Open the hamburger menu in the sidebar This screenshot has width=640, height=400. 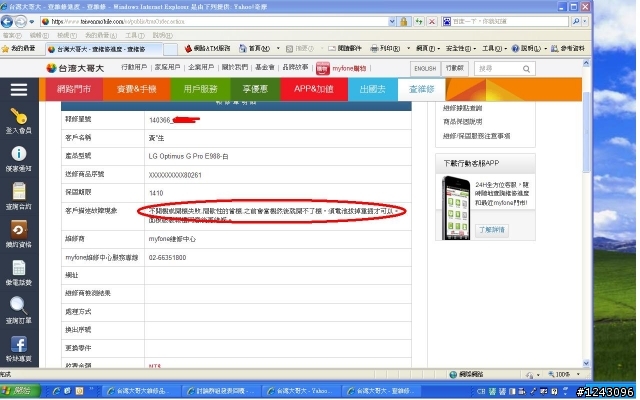[x=19, y=89]
